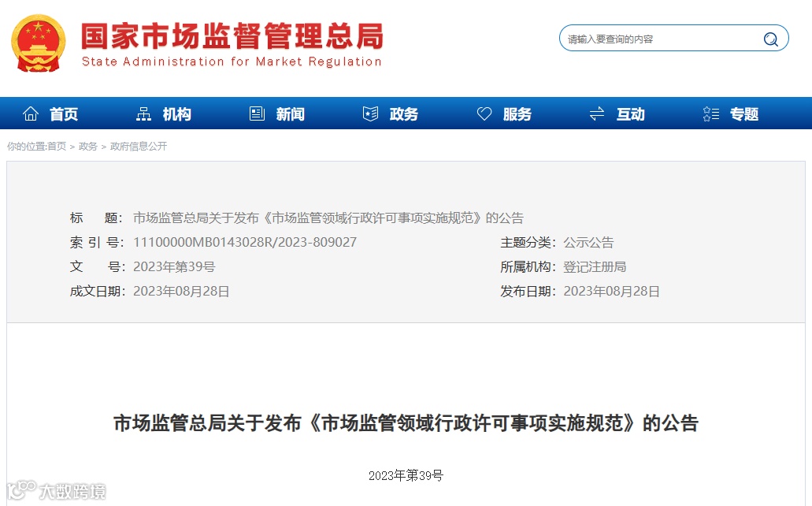Follow the breadcrumb link 首页

pyautogui.click(x=57, y=146)
